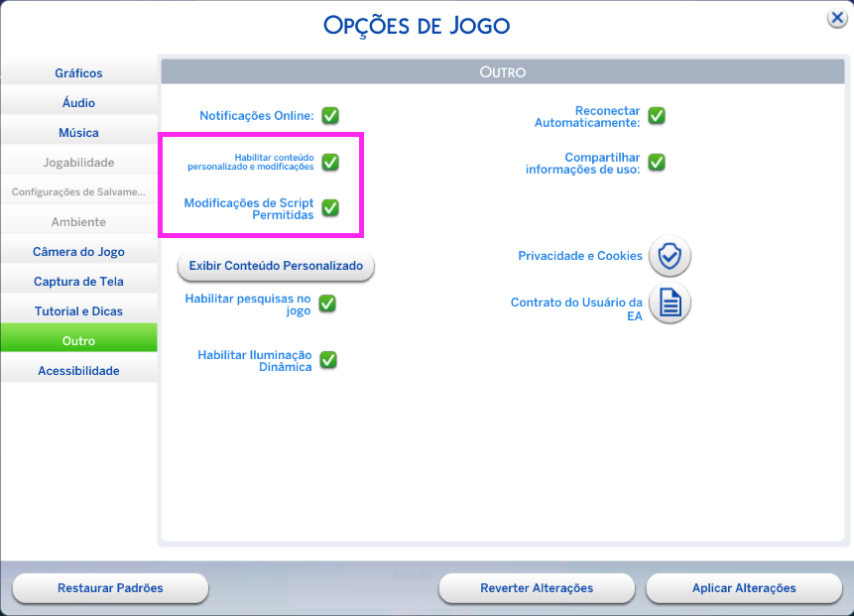
Task: Select the greyed Jogabilidade tab
Action: (x=79, y=163)
